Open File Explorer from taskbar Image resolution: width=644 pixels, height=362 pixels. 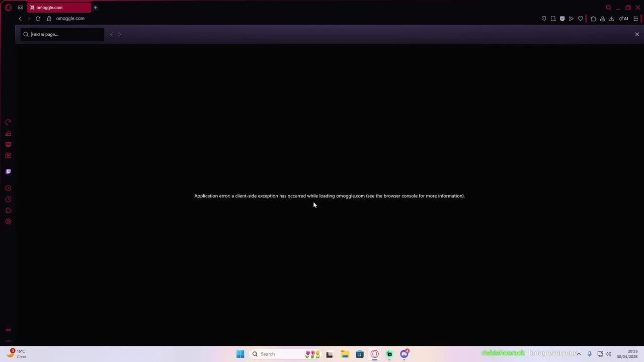(345, 354)
